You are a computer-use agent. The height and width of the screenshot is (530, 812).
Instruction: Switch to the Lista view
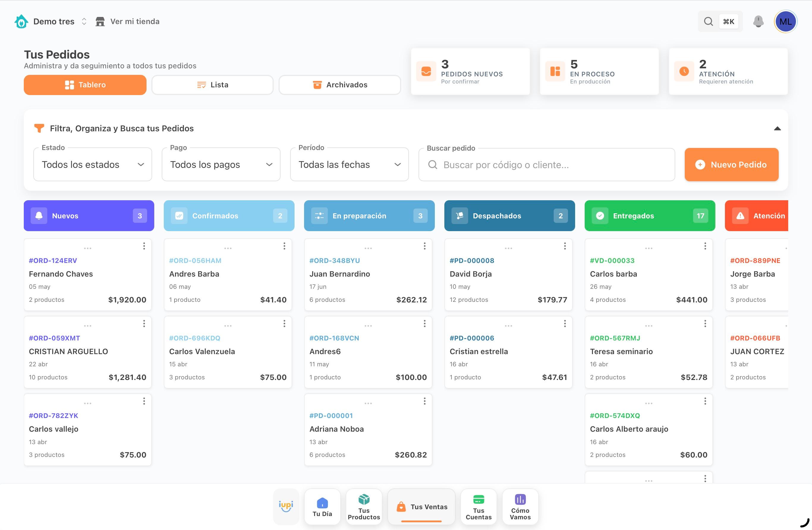[x=212, y=85]
